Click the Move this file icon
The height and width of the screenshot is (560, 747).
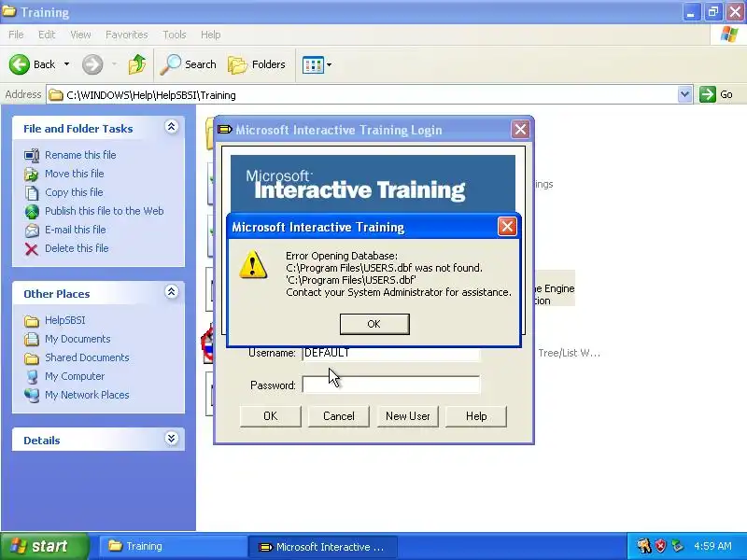[x=32, y=175]
